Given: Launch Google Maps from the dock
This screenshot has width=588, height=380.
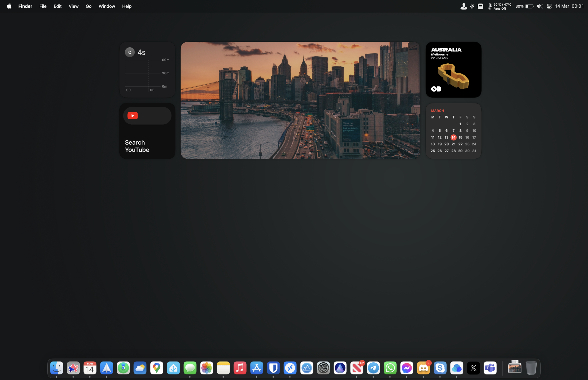Looking at the screenshot, I should (x=157, y=368).
